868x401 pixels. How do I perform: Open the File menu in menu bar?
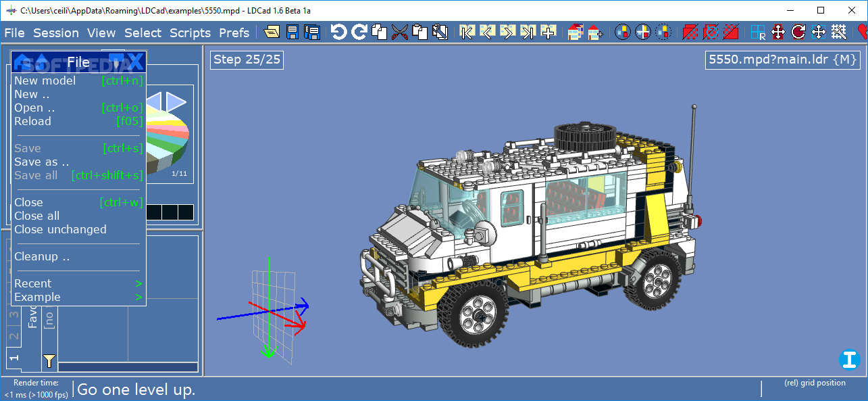14,32
